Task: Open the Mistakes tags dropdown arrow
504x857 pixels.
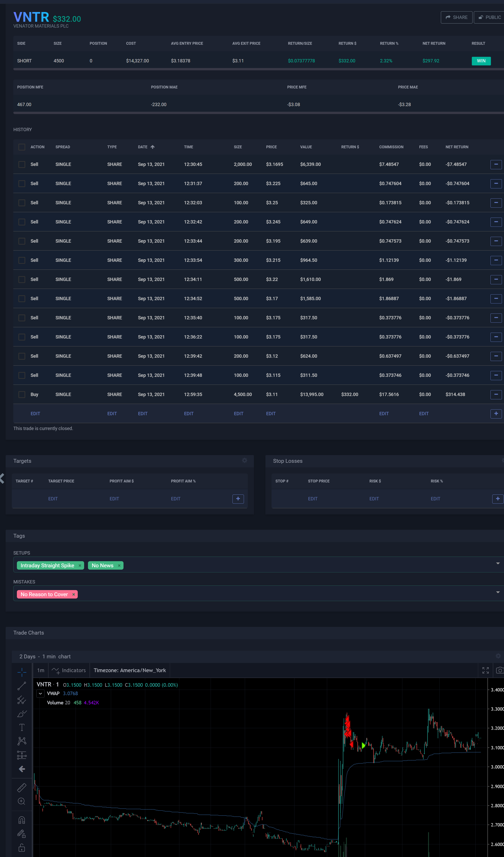Action: pos(498,592)
